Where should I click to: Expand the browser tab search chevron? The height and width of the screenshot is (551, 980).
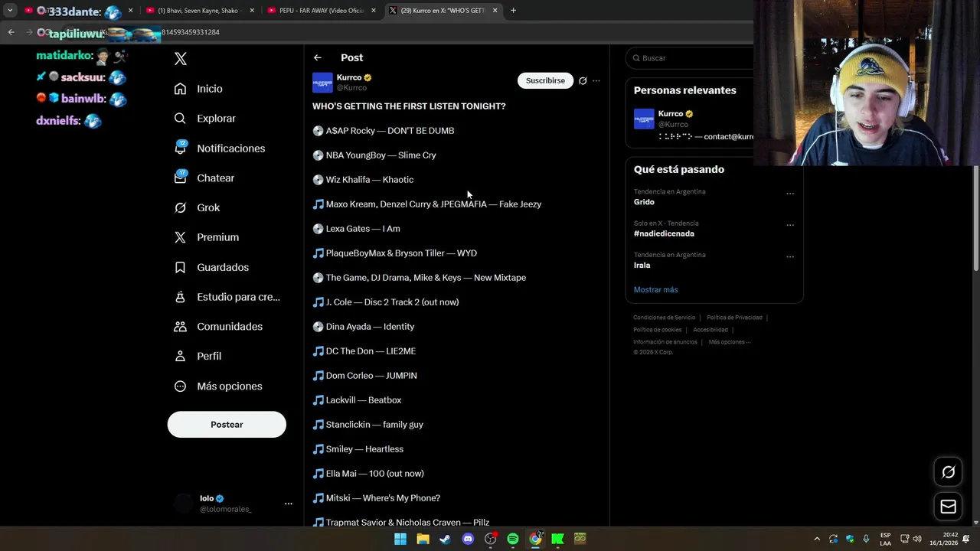pyautogui.click(x=10, y=11)
